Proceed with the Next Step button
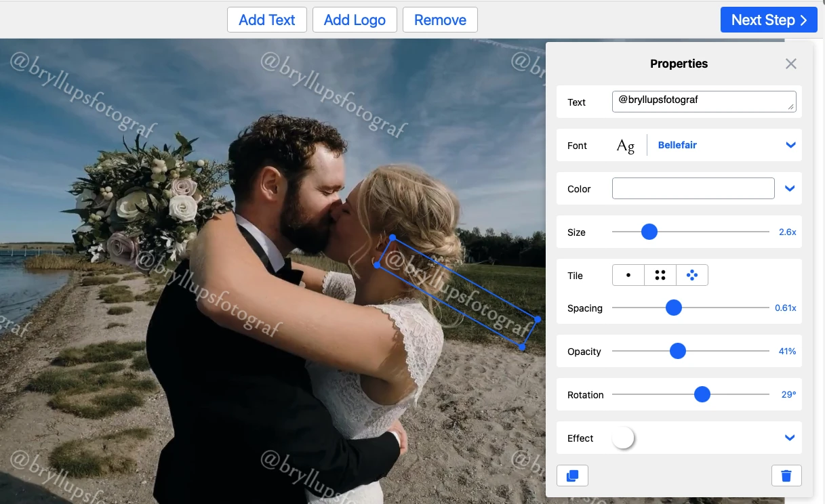This screenshot has width=825, height=504. point(769,20)
